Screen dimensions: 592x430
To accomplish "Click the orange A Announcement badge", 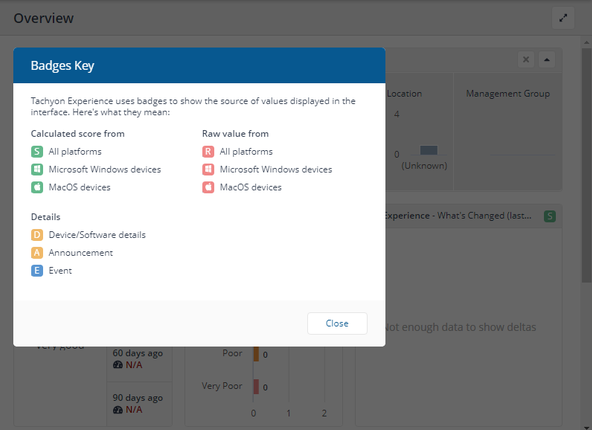I will [37, 253].
